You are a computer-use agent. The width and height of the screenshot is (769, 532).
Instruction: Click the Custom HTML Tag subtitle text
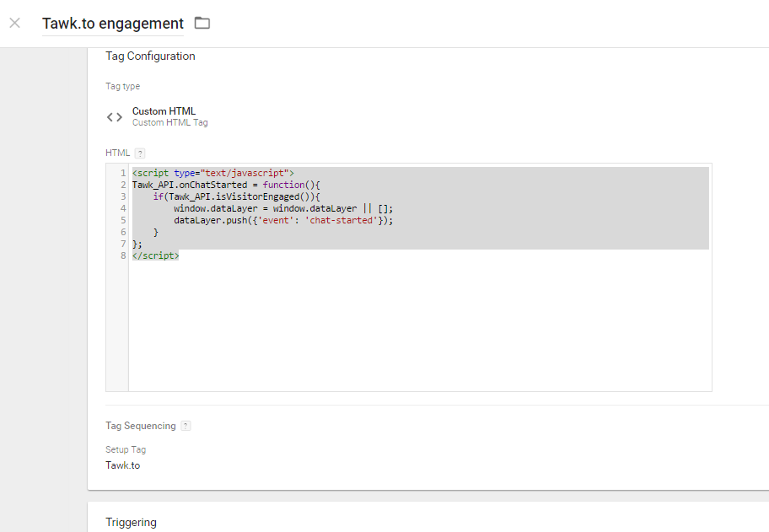[x=170, y=122]
